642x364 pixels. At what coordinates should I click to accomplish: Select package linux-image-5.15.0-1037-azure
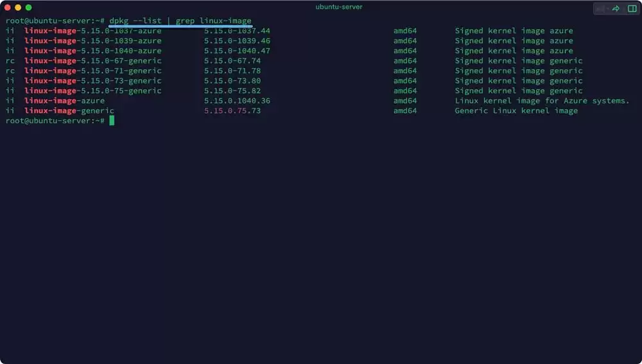[x=92, y=31]
